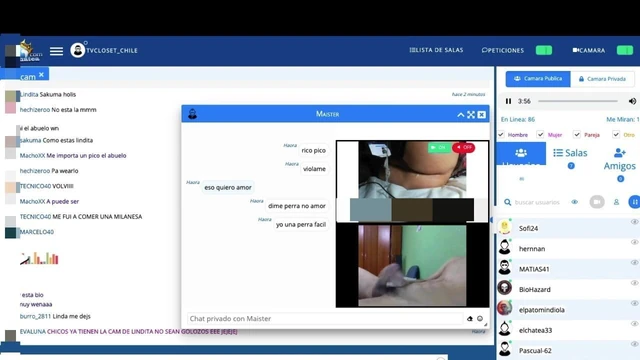Collapse the right users sidebar arrow
The width and height of the screenshot is (640, 360).
click(x=492, y=220)
